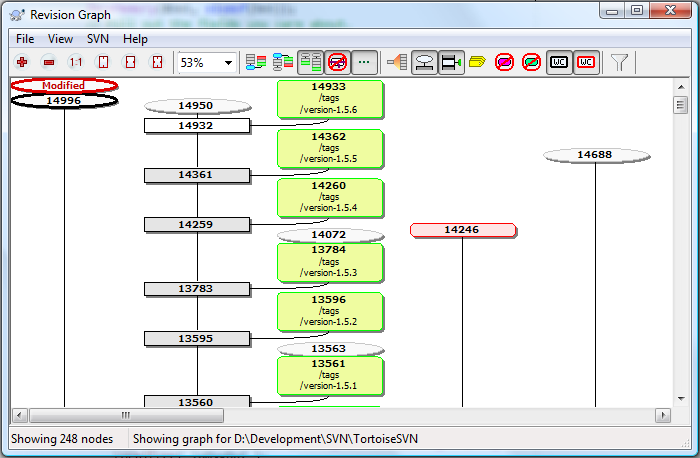Viewport: 700px width, 458px height.
Task: Toggle the black WC working copy revision button
Action: (x=559, y=63)
